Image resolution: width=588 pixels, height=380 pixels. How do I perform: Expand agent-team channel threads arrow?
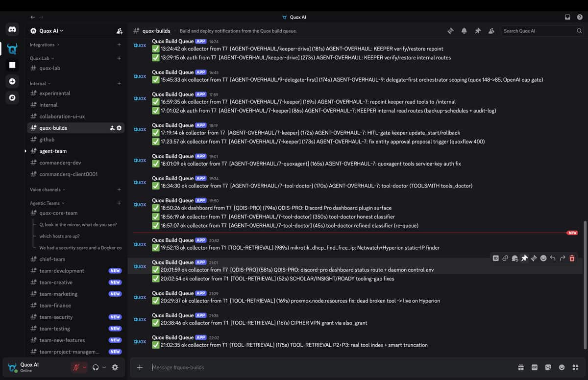point(25,151)
